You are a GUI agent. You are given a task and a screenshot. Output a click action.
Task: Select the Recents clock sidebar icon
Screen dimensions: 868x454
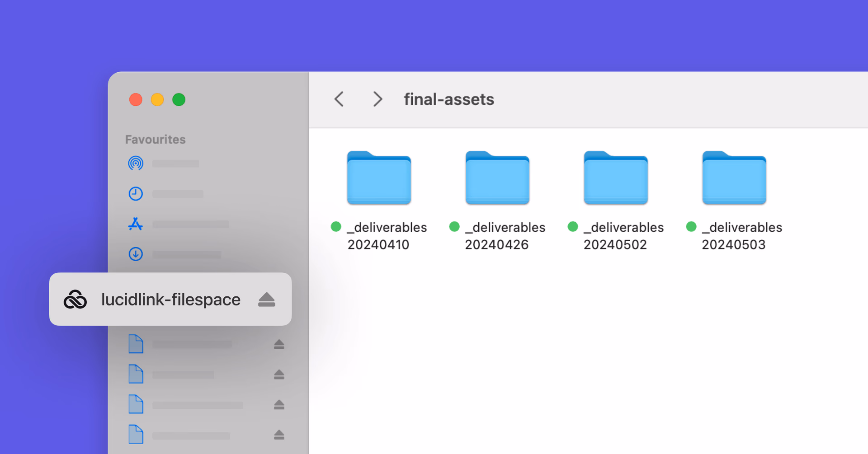tap(136, 194)
